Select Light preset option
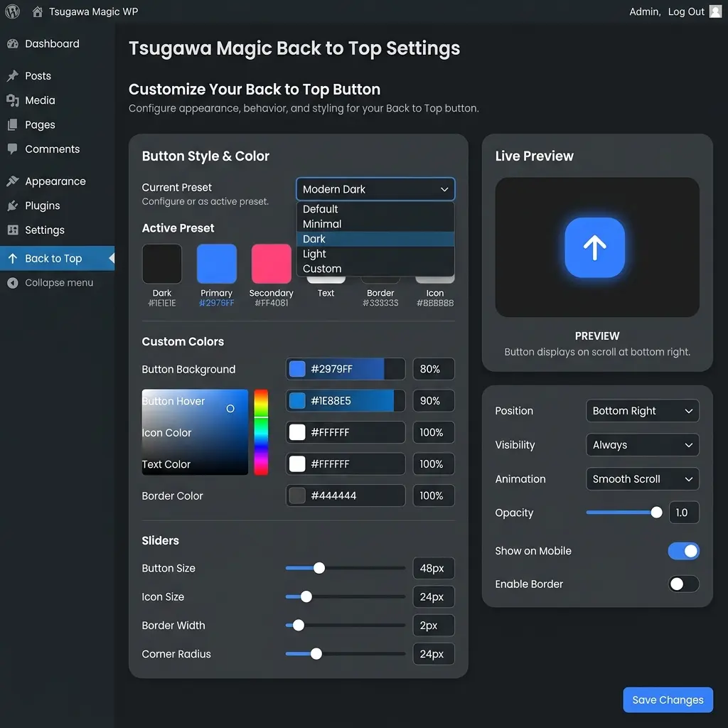Image resolution: width=728 pixels, height=728 pixels. pyautogui.click(x=375, y=254)
